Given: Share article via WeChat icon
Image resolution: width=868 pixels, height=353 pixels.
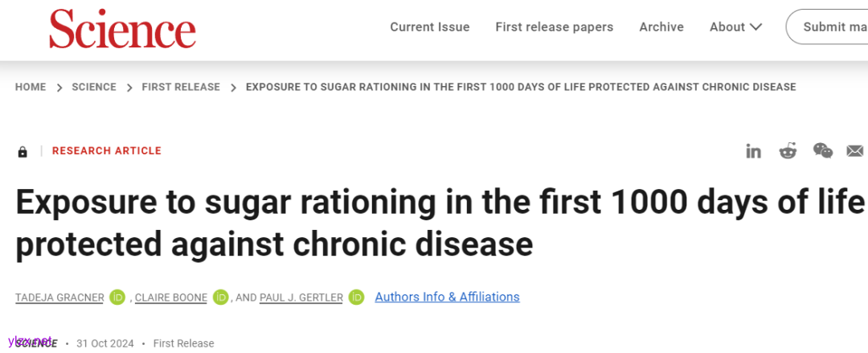Looking at the screenshot, I should tap(822, 150).
